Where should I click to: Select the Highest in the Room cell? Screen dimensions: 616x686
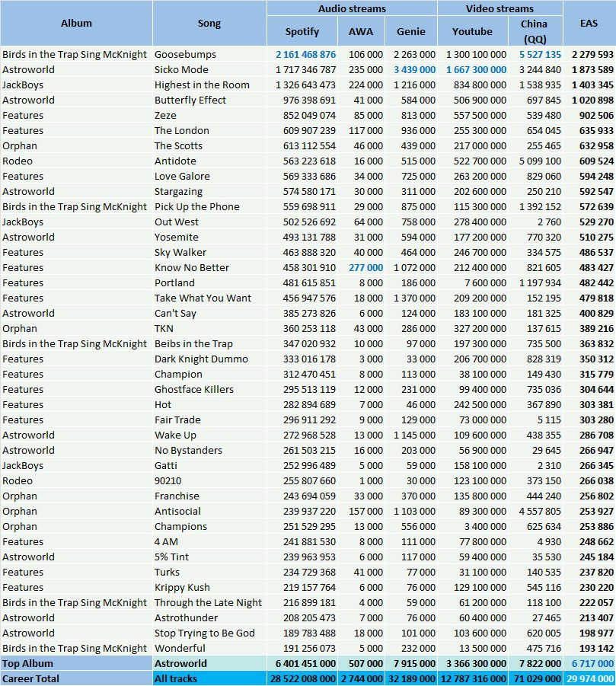tap(209, 85)
